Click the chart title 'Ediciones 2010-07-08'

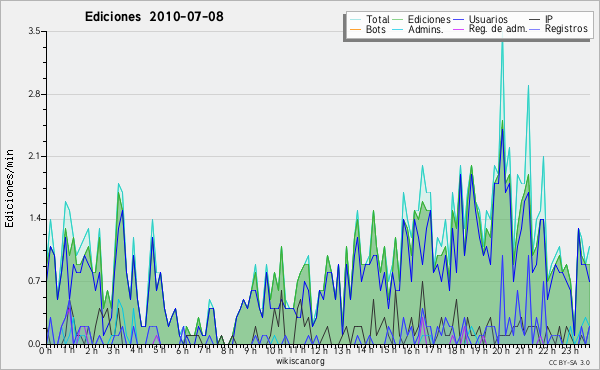pos(154,17)
